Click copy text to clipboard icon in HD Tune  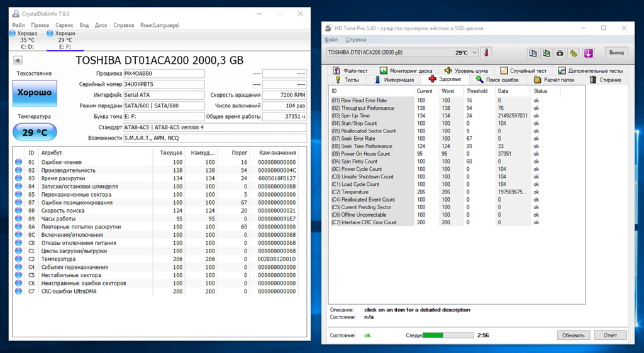[533, 53]
